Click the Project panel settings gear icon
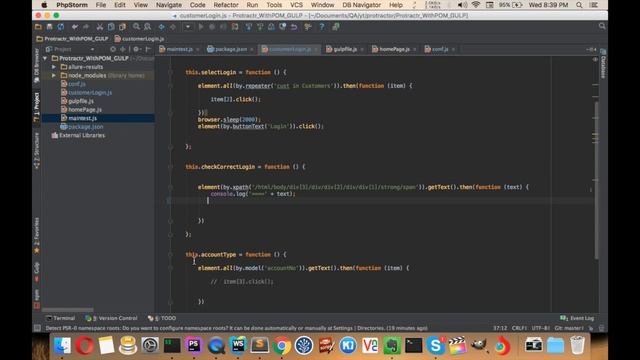 point(136,49)
